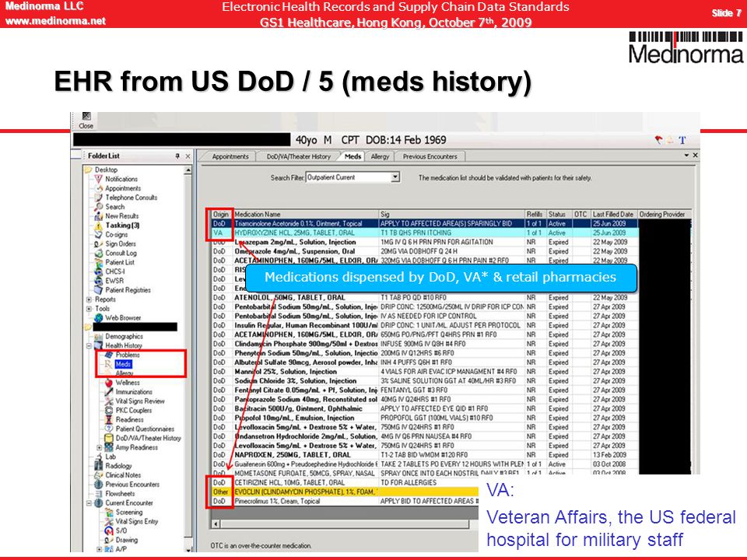Expand the Army Readiness node

[x=99, y=448]
